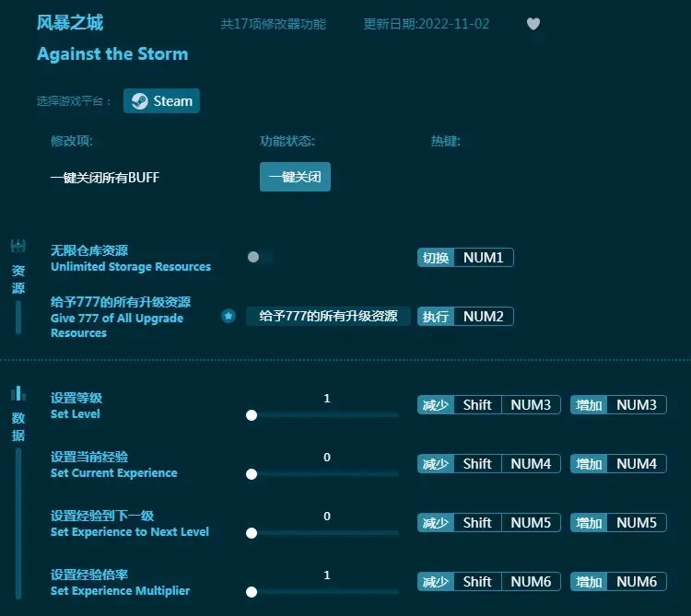Image resolution: width=691 pixels, height=616 pixels.
Task: Click the Set Experience Multiplier slider handle
Action: click(252, 592)
